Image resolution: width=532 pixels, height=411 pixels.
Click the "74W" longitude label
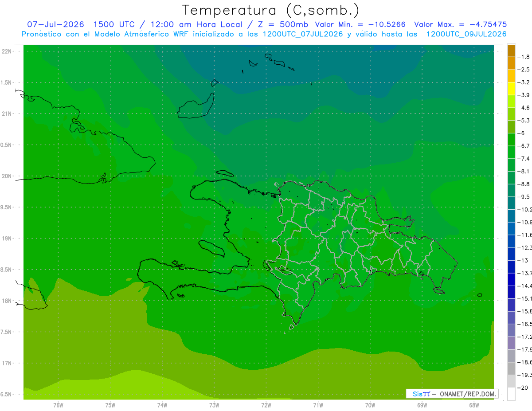162,405
